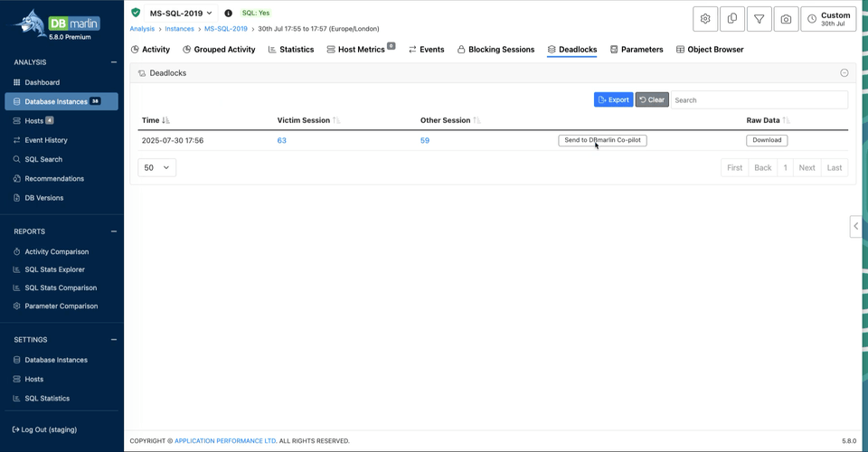Viewport: 868px width, 452px height.
Task: Click Send to DBmarlin Co-pilot button
Action: pos(602,140)
